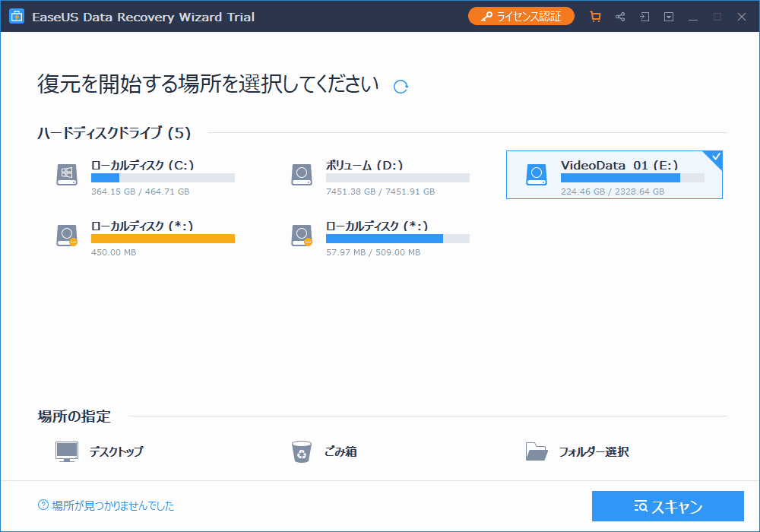Viewport: 760px width, 532px height.
Task: Click the 364.15 GB / 464.71 GB text
Action: [x=140, y=192]
